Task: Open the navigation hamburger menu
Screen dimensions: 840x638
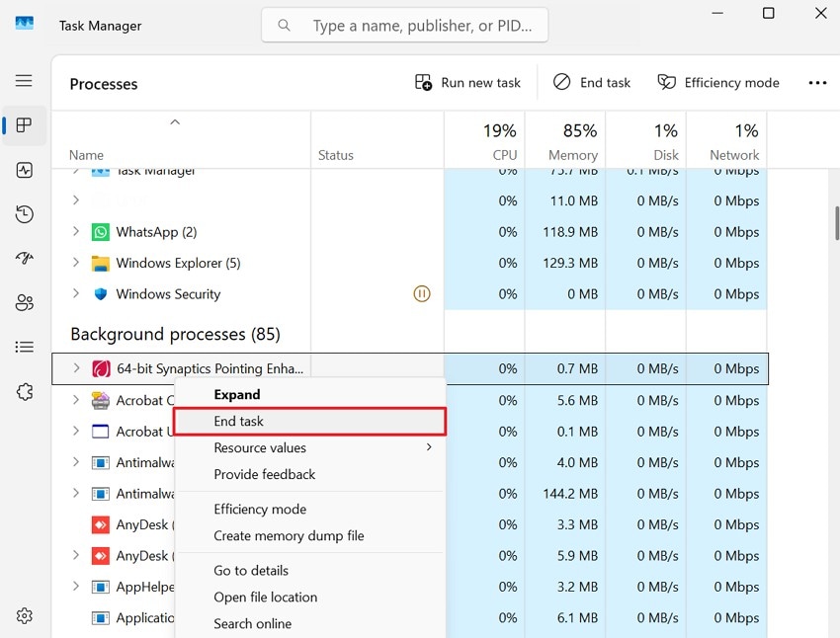Action: click(x=24, y=80)
